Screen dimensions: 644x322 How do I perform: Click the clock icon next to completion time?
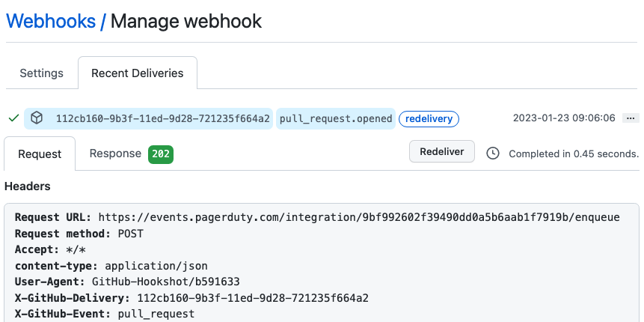pos(493,153)
